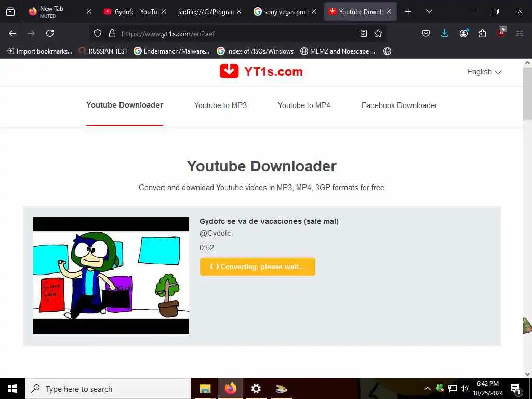Screen dimensions: 532x399
Task: Open the Pocket save icon
Action: coord(426,33)
